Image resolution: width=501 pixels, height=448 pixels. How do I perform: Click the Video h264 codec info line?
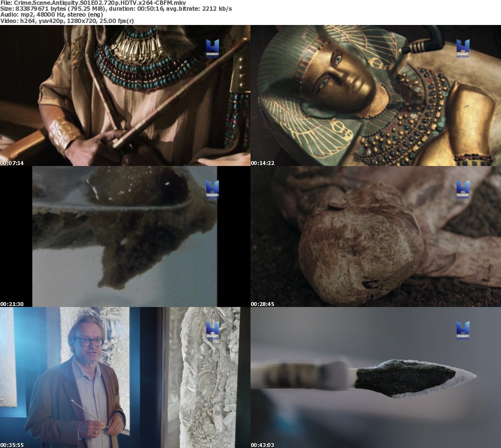(67, 21)
